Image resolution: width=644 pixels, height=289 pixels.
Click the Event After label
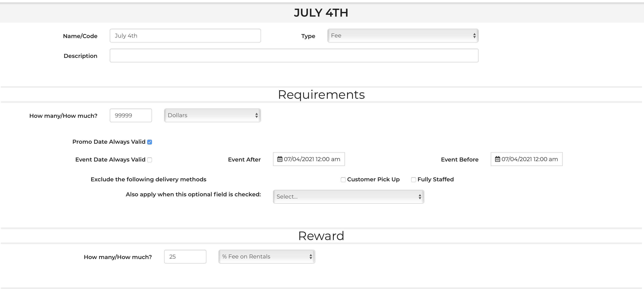(244, 160)
